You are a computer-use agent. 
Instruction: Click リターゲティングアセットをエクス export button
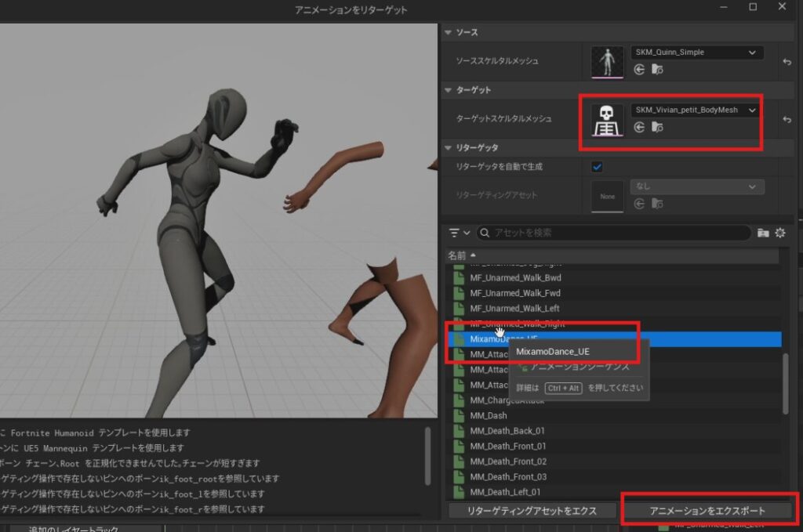(x=532, y=511)
